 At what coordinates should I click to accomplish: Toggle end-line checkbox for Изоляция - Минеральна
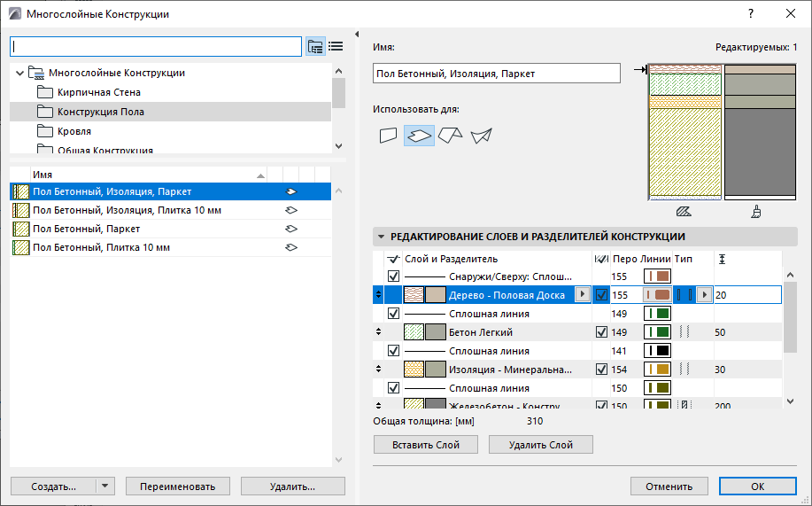pyautogui.click(x=601, y=370)
